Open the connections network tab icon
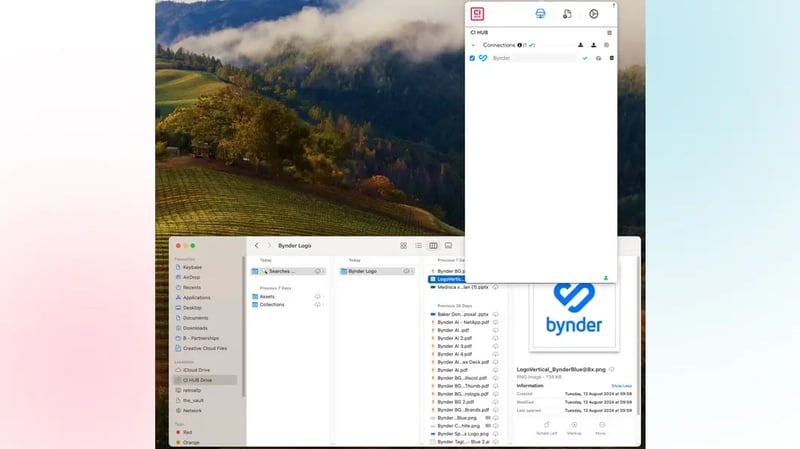 (x=540, y=14)
